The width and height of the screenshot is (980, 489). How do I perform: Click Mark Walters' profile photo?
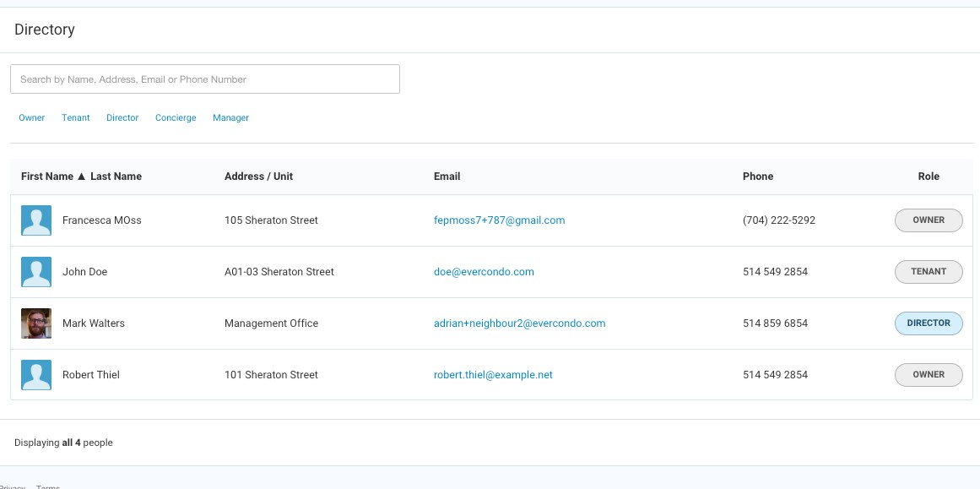pyautogui.click(x=36, y=323)
